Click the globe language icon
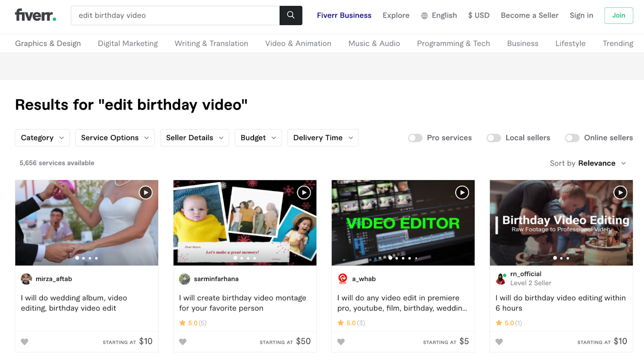 (x=424, y=16)
